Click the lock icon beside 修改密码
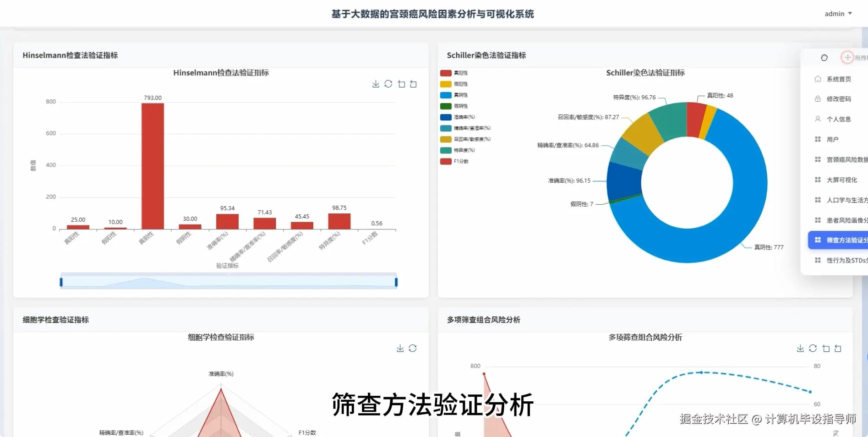The height and width of the screenshot is (437, 868). 818,98
